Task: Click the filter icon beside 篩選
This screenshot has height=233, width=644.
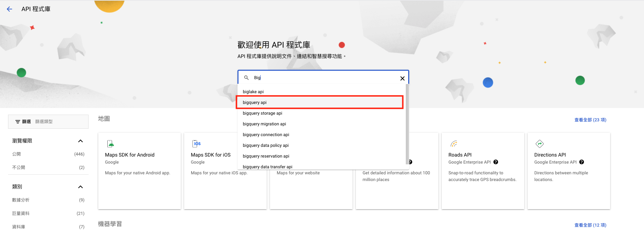Action: coord(17,122)
